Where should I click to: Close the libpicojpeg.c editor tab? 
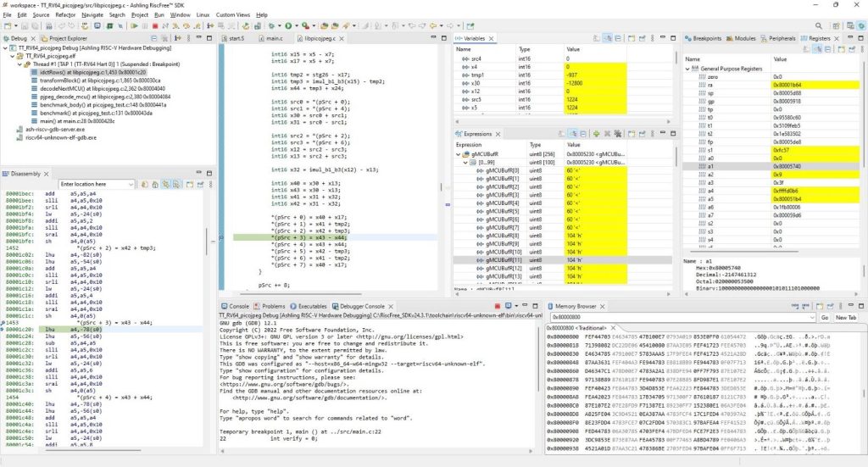point(342,38)
